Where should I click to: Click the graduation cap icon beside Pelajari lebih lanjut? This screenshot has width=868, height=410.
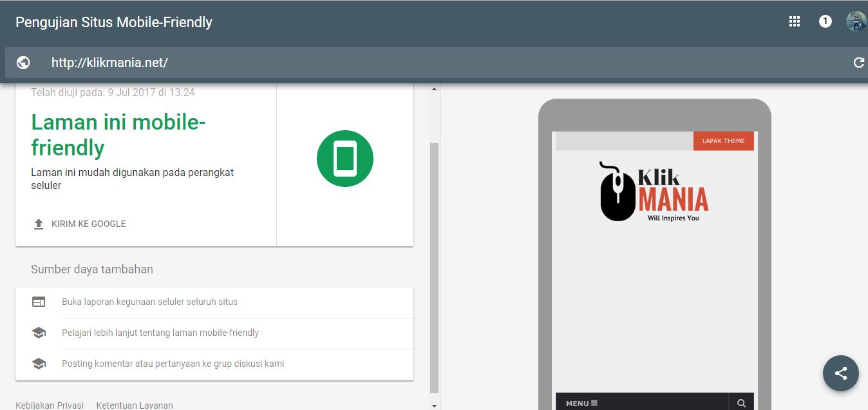tap(39, 333)
